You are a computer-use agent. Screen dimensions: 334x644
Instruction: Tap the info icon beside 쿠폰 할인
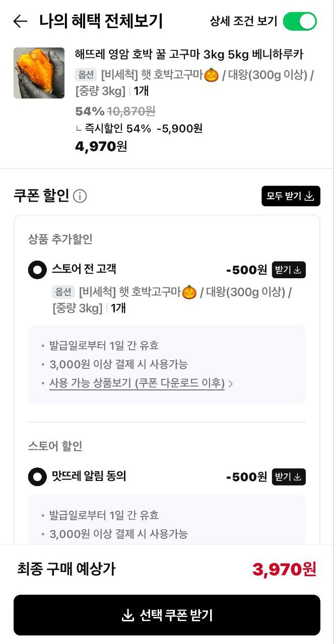[80, 196]
